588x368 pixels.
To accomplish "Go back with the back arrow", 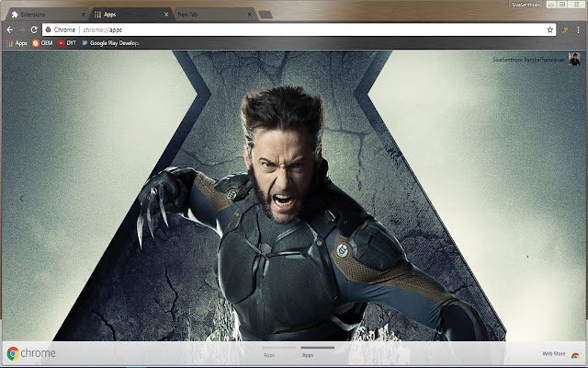I will tap(10, 29).
